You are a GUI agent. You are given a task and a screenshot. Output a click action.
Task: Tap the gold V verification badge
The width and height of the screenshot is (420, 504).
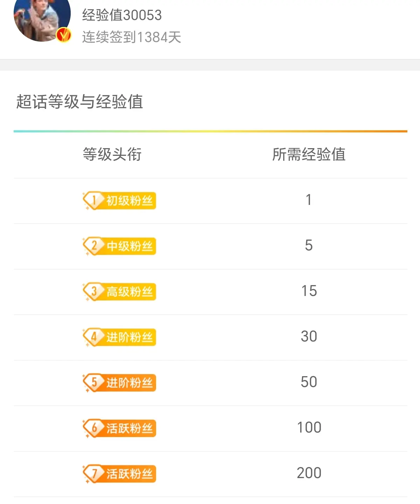[64, 35]
